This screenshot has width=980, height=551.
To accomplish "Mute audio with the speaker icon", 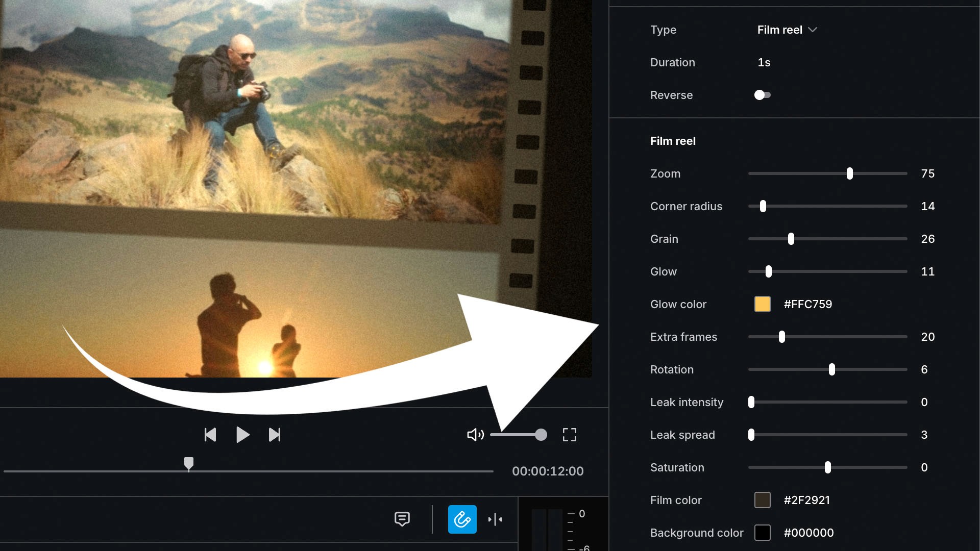I will point(475,435).
